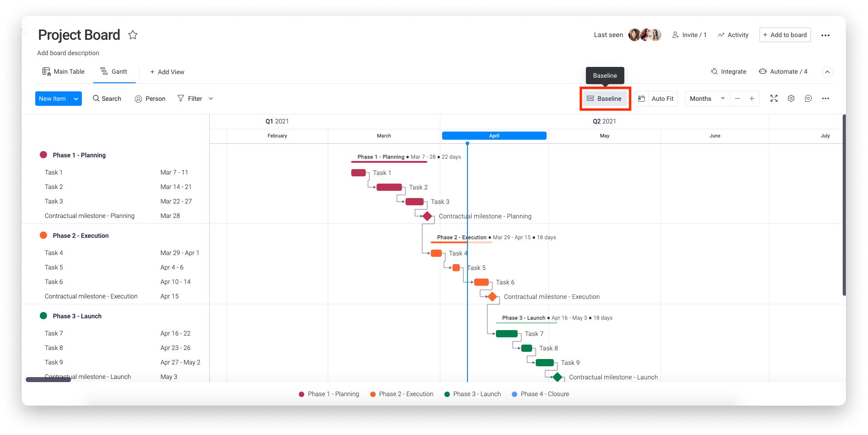Image resolution: width=868 pixels, height=435 pixels.
Task: Zoom out the timeline with minus
Action: [x=737, y=99]
